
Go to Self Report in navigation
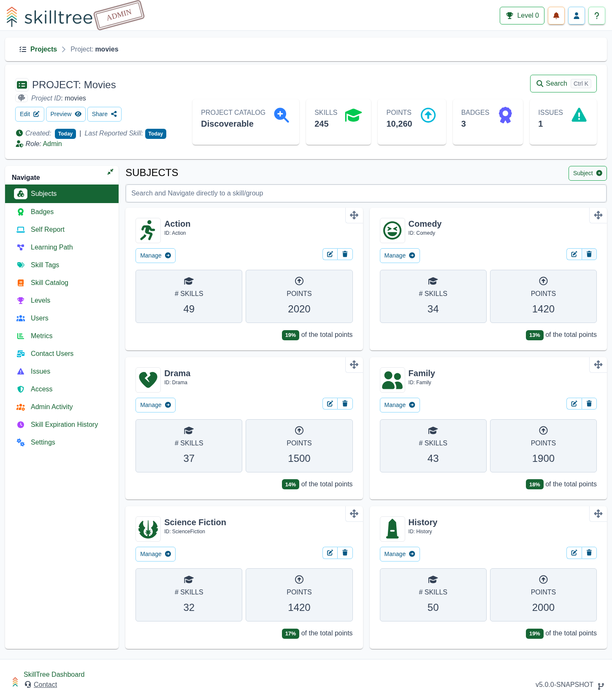pos(62,230)
